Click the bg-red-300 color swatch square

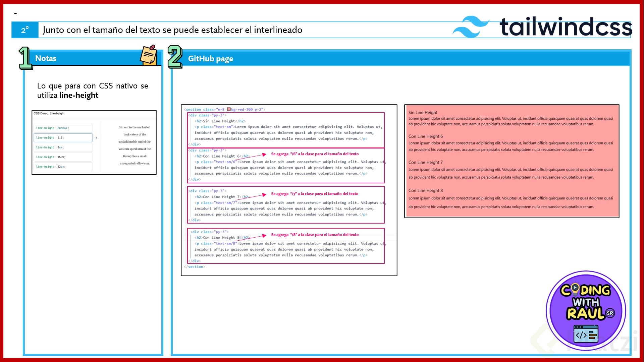coord(229,109)
